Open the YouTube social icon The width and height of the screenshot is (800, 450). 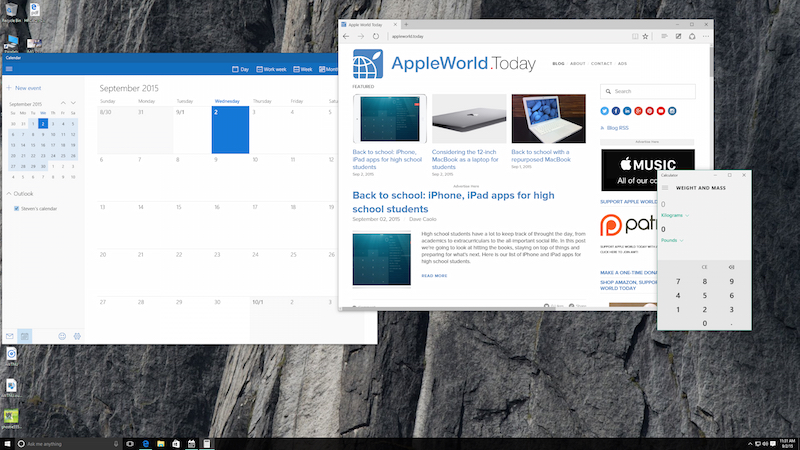(661, 111)
